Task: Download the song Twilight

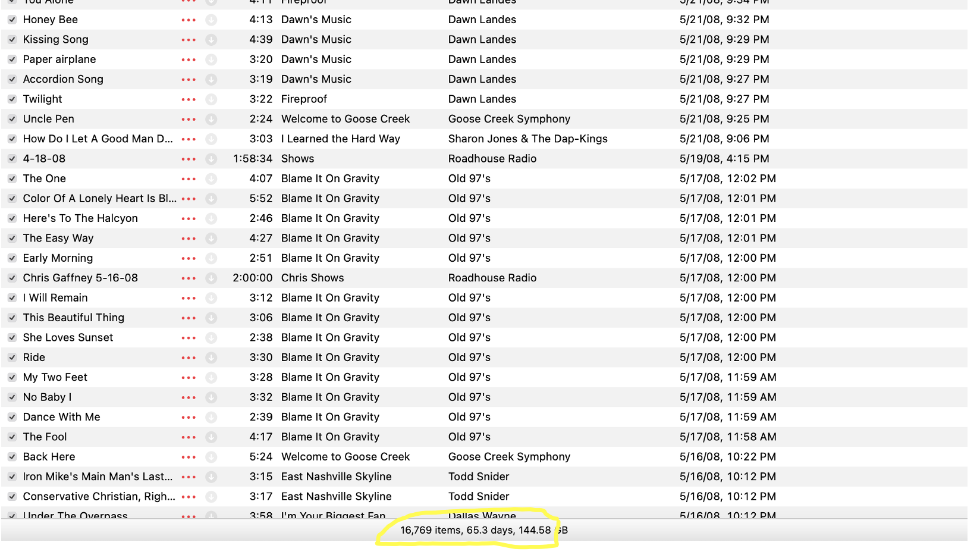Action: (211, 99)
